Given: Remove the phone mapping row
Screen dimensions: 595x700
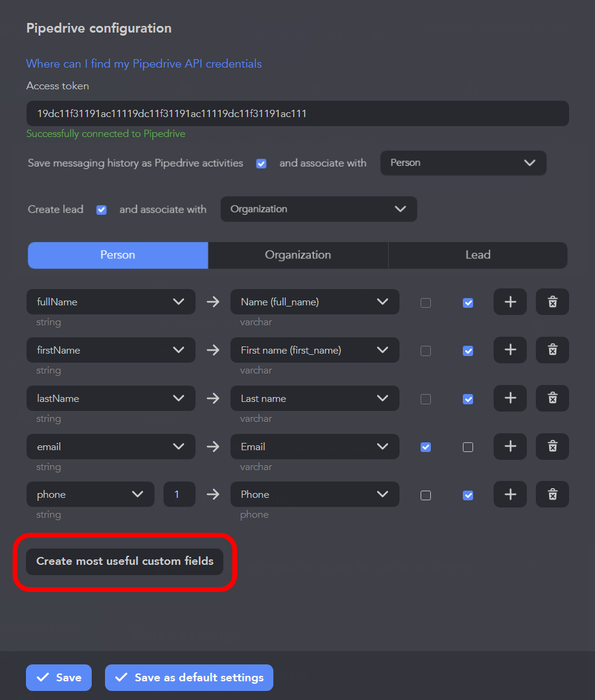Looking at the screenshot, I should (x=552, y=494).
